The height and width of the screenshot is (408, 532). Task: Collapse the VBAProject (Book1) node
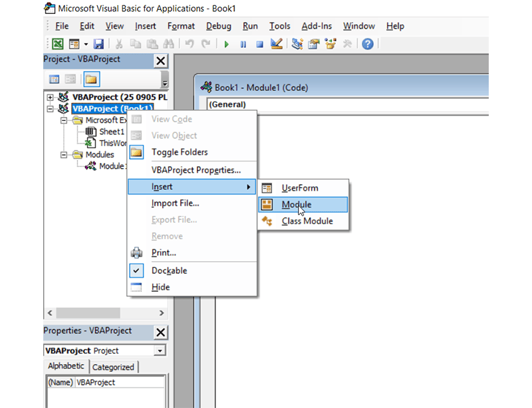51,109
